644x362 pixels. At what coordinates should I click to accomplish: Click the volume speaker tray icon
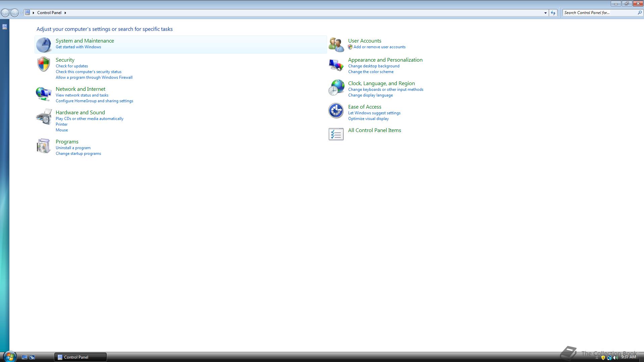pos(615,358)
